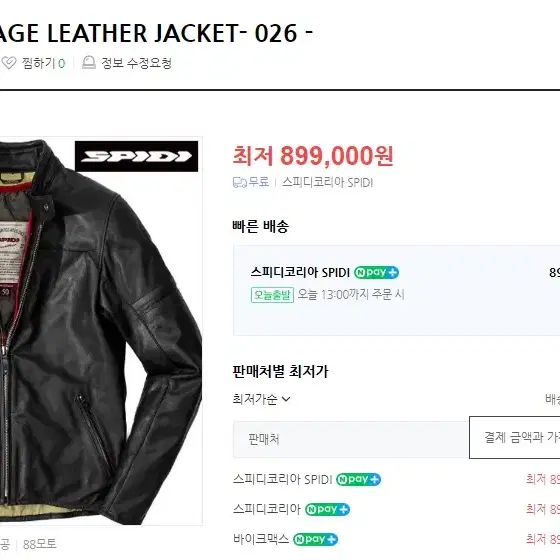
Task: Click the leather jacket product image
Action: pyautogui.click(x=101, y=330)
